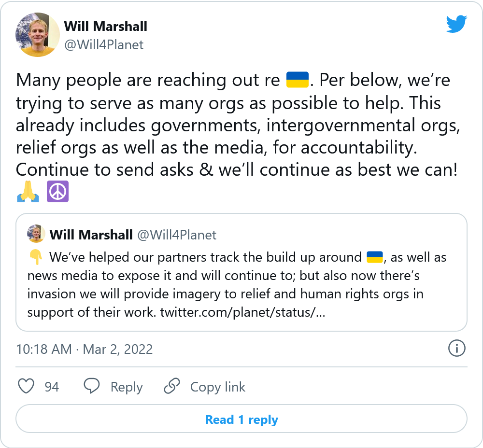Click the 10:18 AM · Mar 2, 2022 timestamp

click(x=85, y=349)
